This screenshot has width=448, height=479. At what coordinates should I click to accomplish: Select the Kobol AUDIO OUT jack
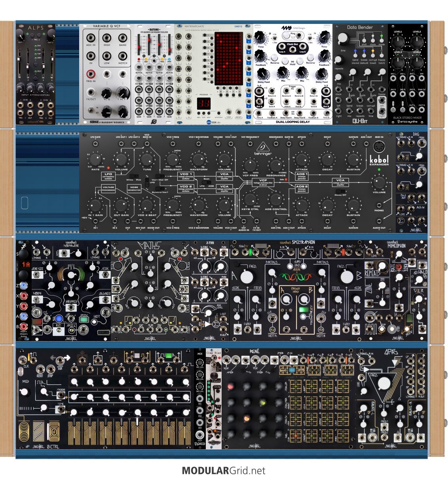[379, 222]
